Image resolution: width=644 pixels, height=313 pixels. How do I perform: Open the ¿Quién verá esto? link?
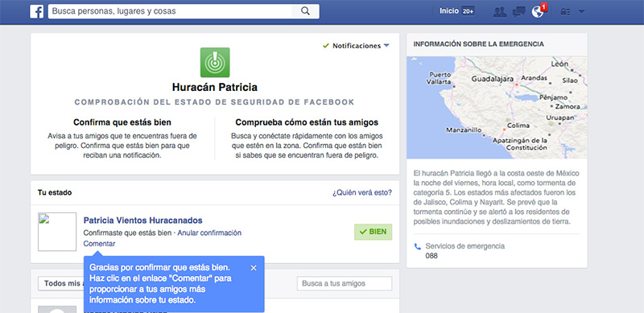click(x=362, y=192)
